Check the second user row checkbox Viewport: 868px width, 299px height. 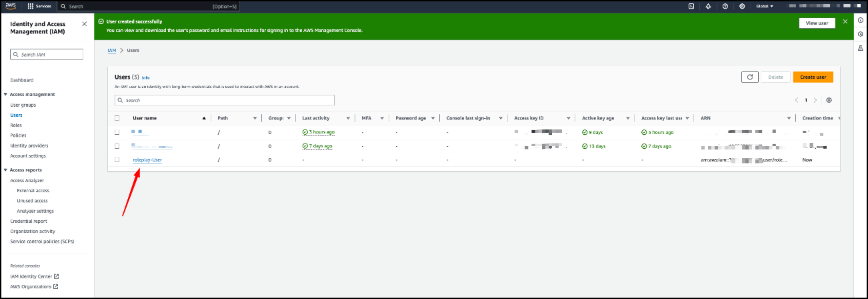click(x=117, y=145)
